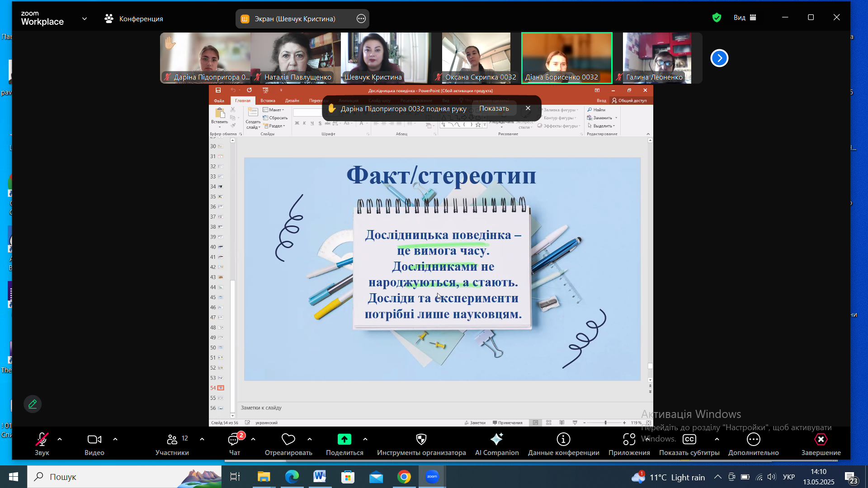
Task: Open the Вид view menu
Action: pyautogui.click(x=745, y=18)
